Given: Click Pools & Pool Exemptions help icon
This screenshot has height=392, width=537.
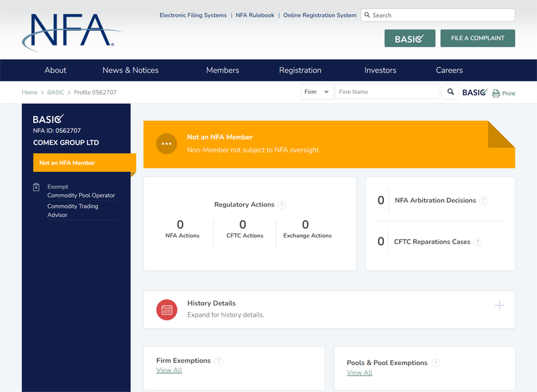Looking at the screenshot, I should pyautogui.click(x=435, y=363).
